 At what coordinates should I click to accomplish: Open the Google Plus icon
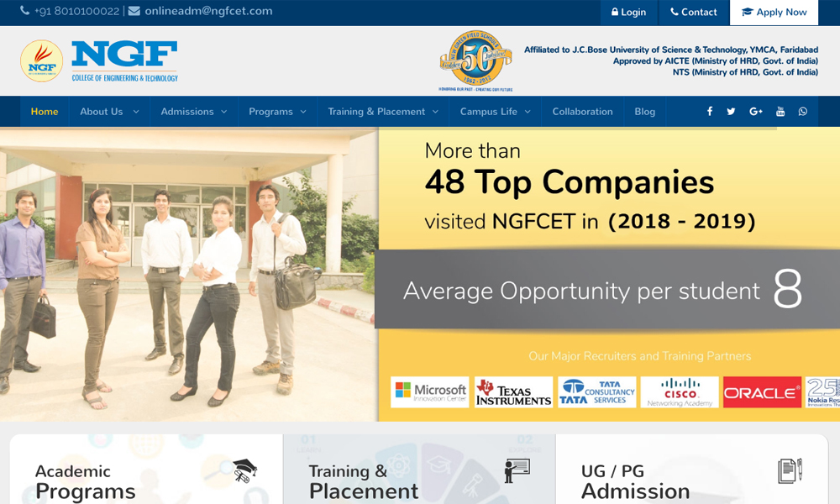tap(756, 112)
